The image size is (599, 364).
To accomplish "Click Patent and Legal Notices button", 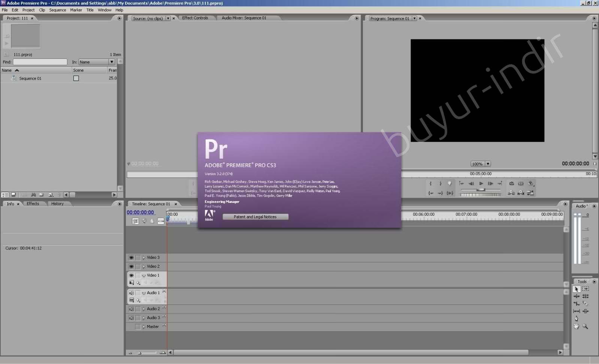I will [x=255, y=217].
